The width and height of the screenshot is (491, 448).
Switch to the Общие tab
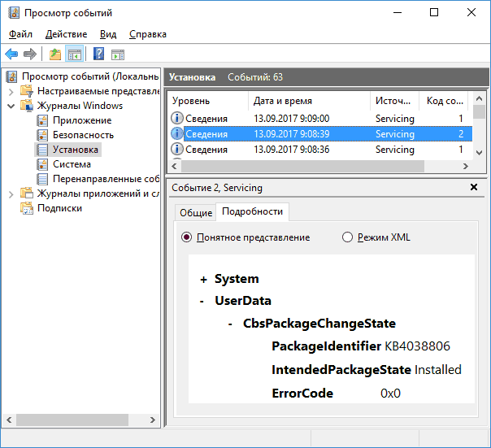(196, 213)
